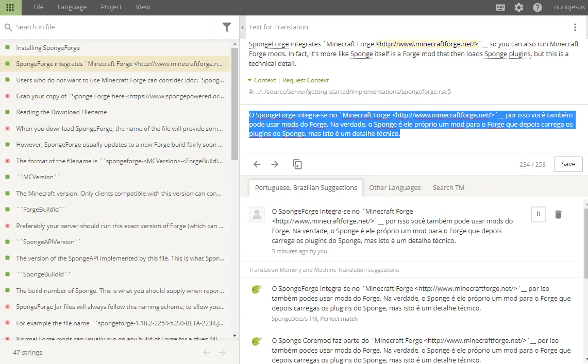Screen dimensions: 588x364
Task: Select the ``SpongeBuildId`` string
Action: tap(115, 274)
